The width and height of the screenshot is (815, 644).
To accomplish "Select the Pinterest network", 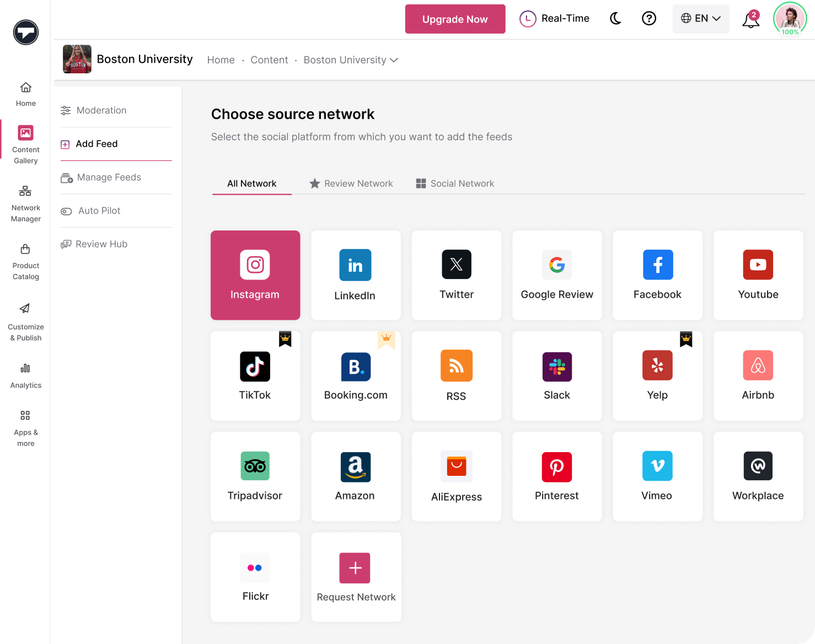I will (557, 476).
